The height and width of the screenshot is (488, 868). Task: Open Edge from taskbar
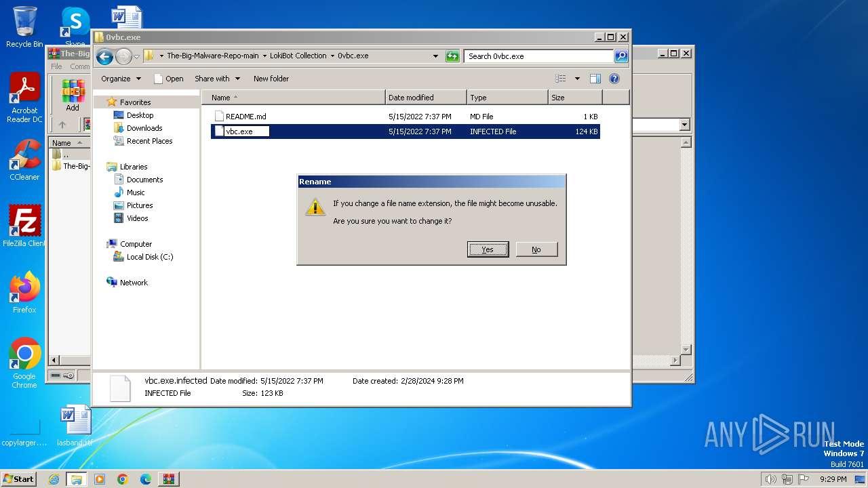pos(146,479)
